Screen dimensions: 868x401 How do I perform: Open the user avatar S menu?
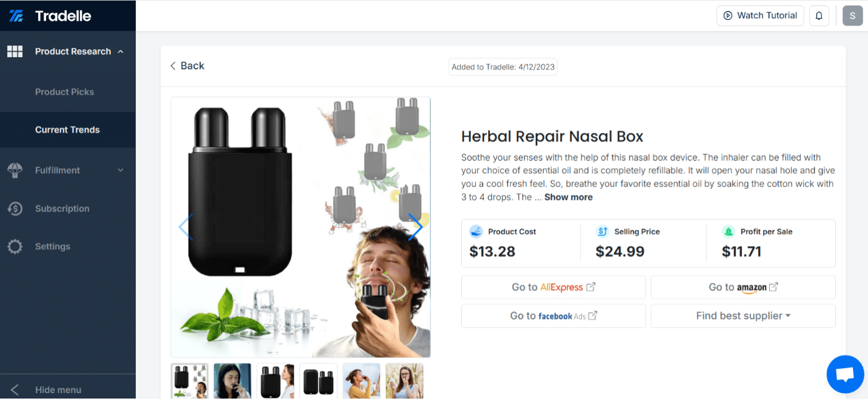pyautogui.click(x=852, y=16)
